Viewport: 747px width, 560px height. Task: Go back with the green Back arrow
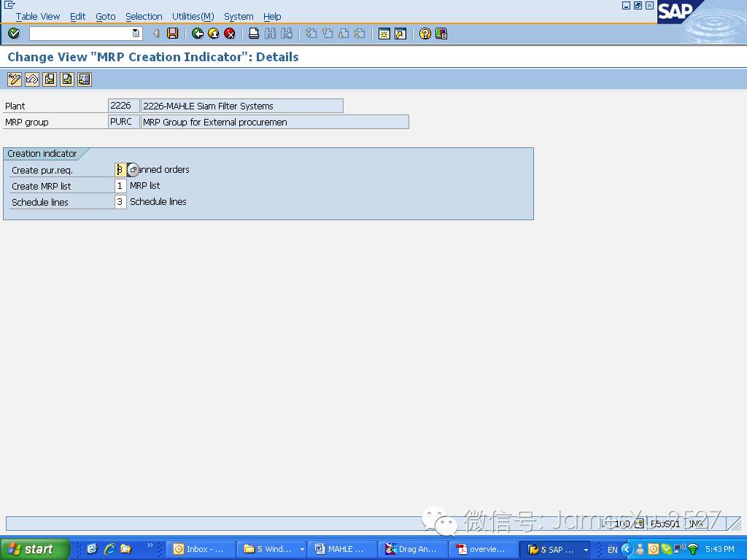197,34
